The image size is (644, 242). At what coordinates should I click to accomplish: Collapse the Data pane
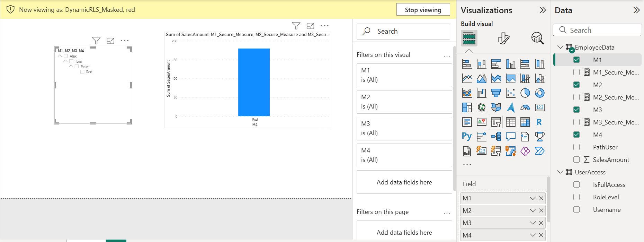coord(636,10)
